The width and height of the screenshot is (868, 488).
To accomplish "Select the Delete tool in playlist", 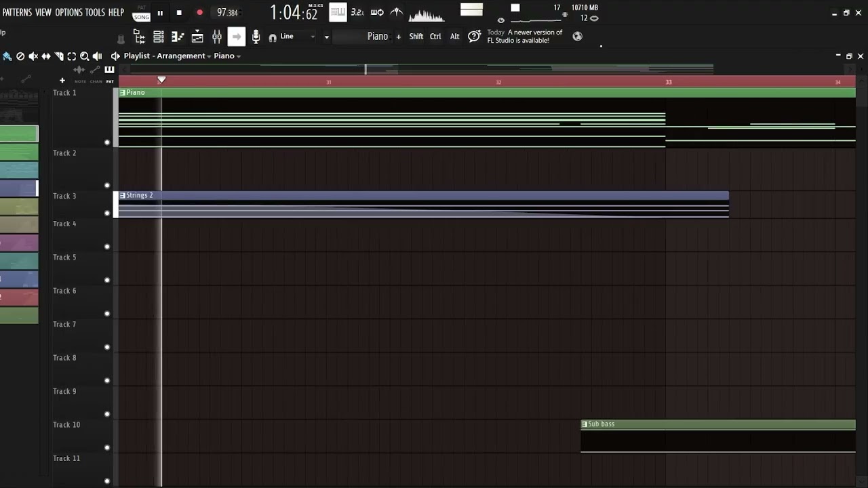I will pos(20,56).
